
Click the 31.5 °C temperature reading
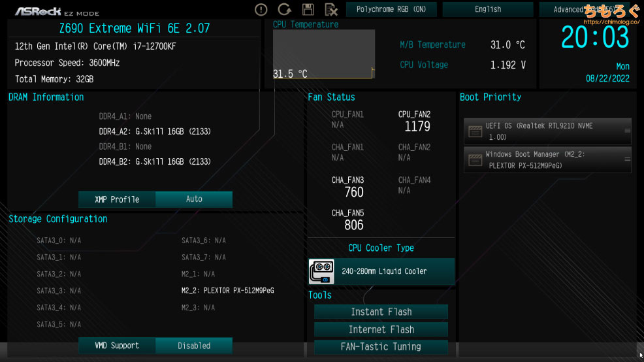tap(290, 74)
